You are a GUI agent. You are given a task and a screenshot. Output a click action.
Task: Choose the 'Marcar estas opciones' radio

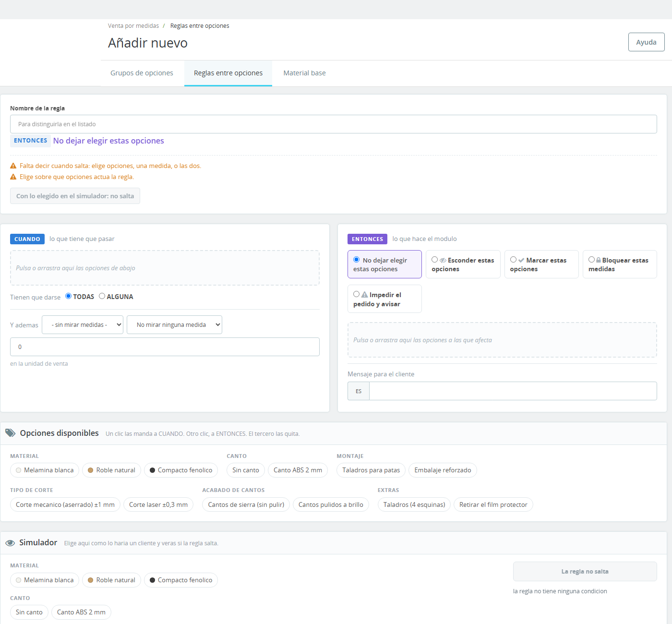click(x=514, y=260)
